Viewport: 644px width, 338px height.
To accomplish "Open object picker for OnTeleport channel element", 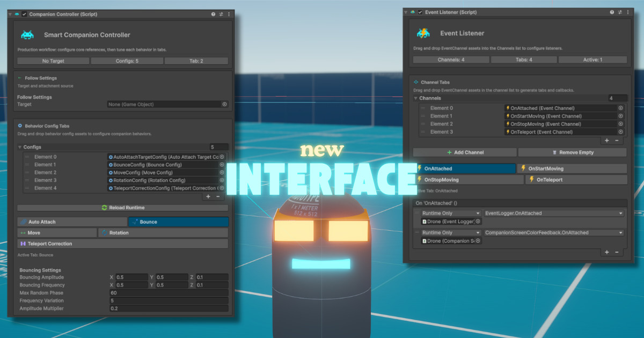I will click(x=621, y=132).
